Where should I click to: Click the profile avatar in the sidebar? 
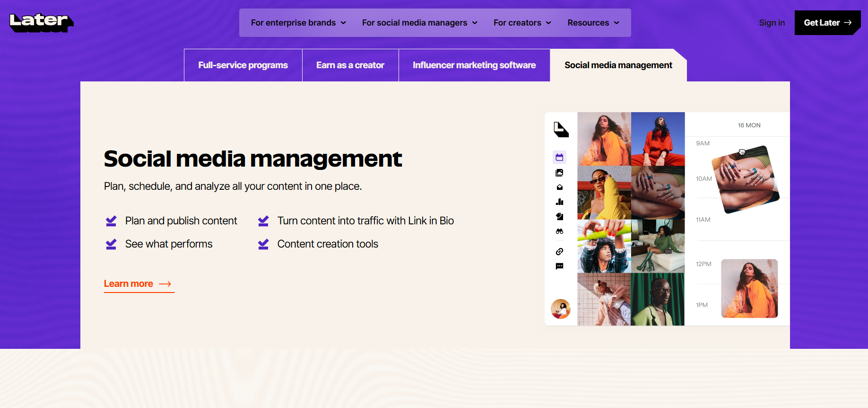point(560,309)
